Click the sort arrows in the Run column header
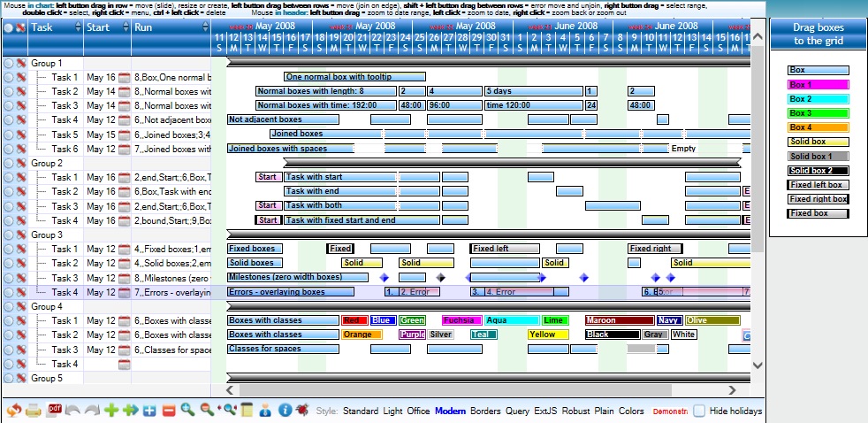 coord(205,27)
